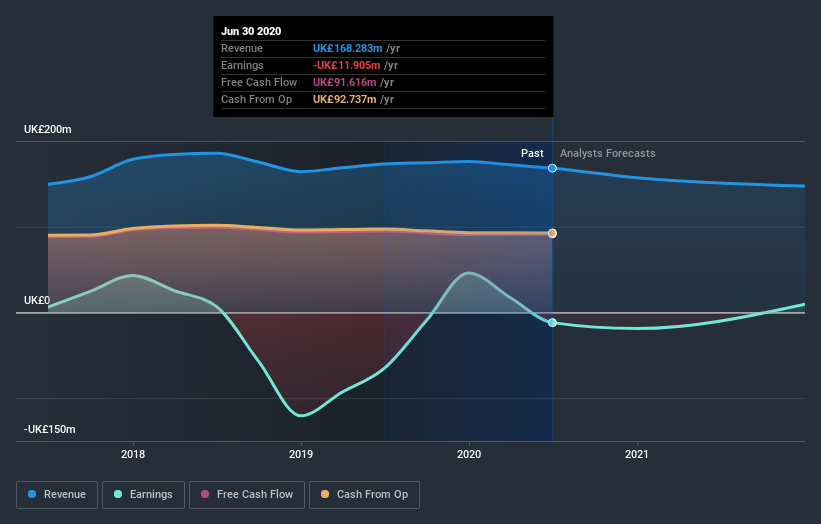Click the UK£0 y-axis label
821x524 pixels.
point(37,300)
